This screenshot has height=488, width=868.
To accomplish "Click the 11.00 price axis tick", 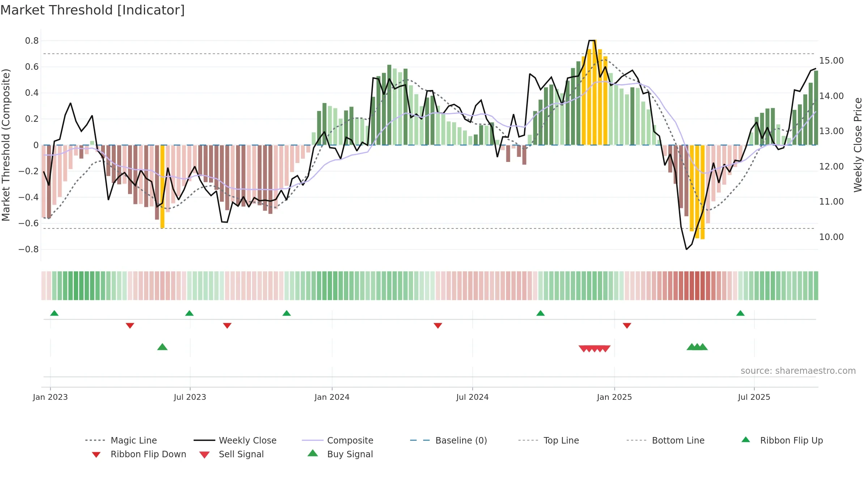I will 831,202.
